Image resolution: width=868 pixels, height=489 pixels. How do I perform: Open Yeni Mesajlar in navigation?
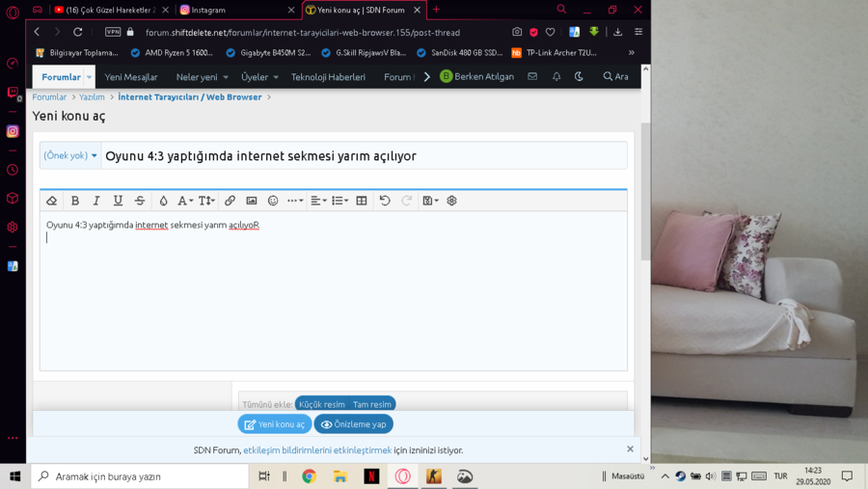coord(131,77)
